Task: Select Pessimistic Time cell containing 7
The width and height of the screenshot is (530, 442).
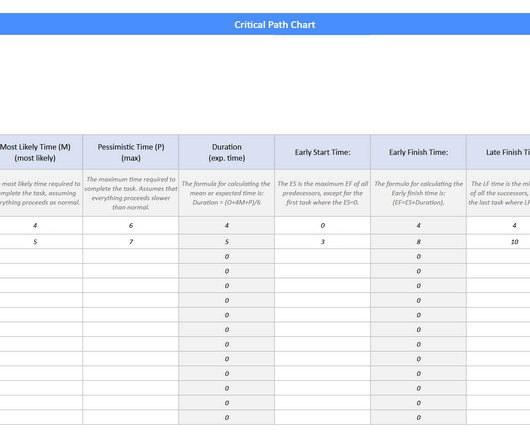Action: point(131,242)
